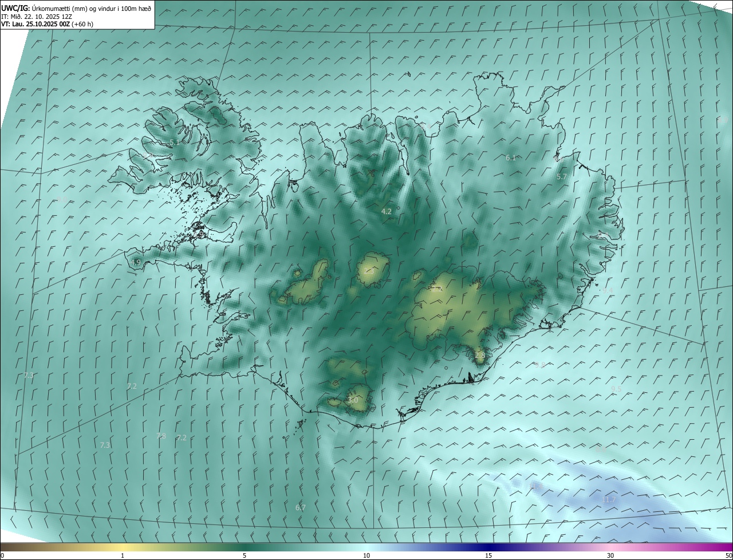Click the colorbar tick label 50
This screenshot has height=560, width=733.
pos(728,555)
